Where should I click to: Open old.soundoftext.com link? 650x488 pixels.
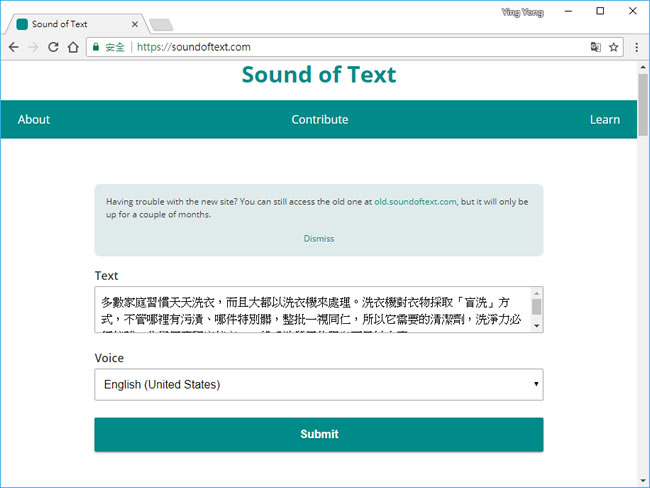415,201
